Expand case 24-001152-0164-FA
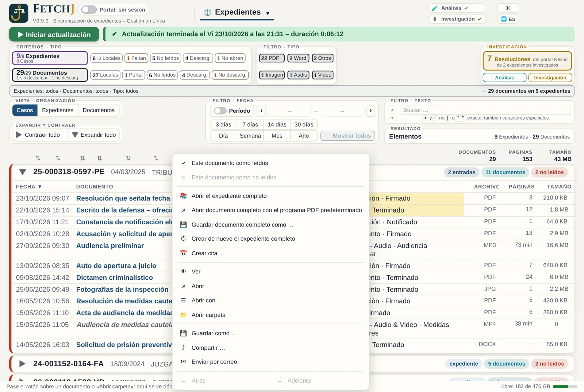584x392 pixels. click(x=22, y=364)
